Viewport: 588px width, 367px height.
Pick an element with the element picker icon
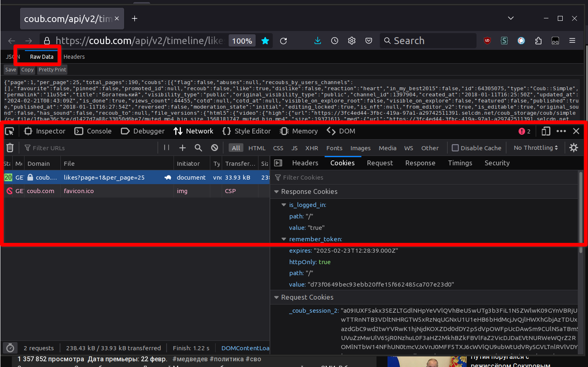(9, 131)
